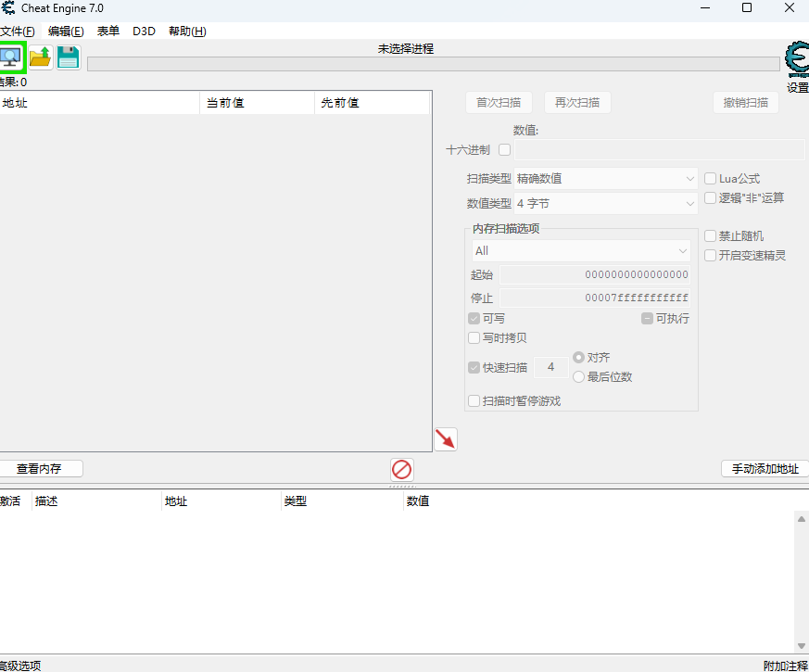Click the scan progress bar
Viewport: 809px width, 672px height.
click(434, 64)
